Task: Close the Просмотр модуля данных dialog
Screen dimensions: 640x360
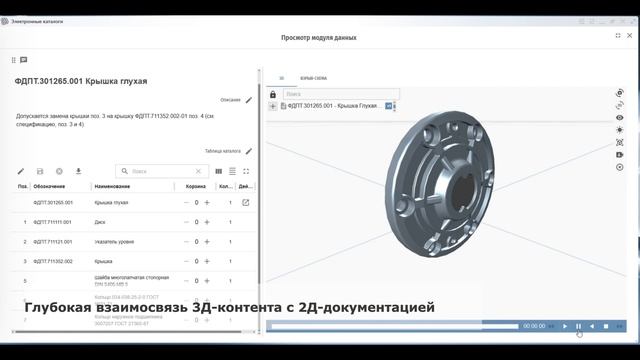Action: click(630, 36)
